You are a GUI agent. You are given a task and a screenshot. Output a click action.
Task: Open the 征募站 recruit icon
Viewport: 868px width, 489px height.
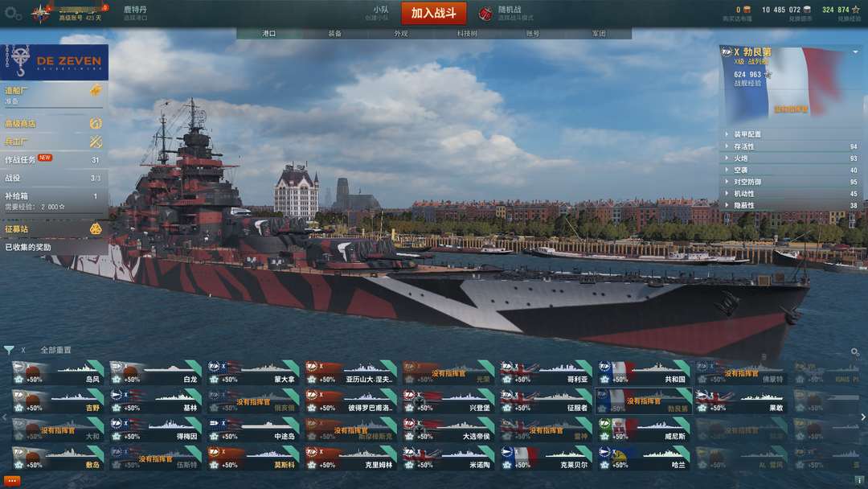95,228
